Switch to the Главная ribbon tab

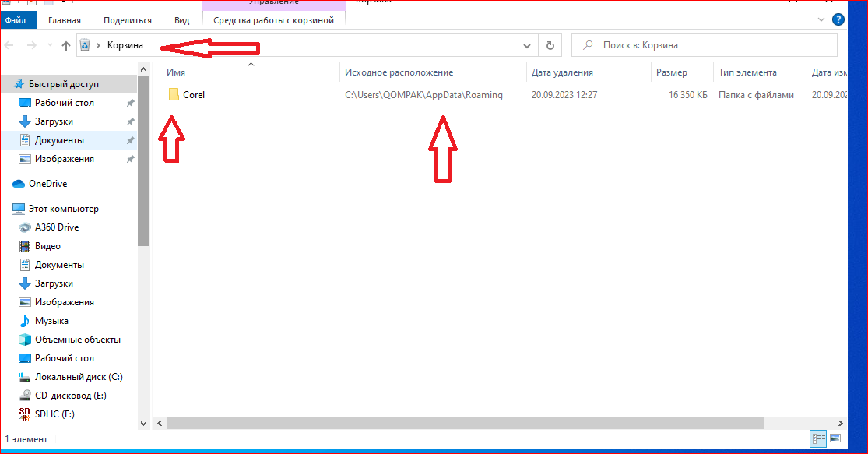[x=64, y=20]
